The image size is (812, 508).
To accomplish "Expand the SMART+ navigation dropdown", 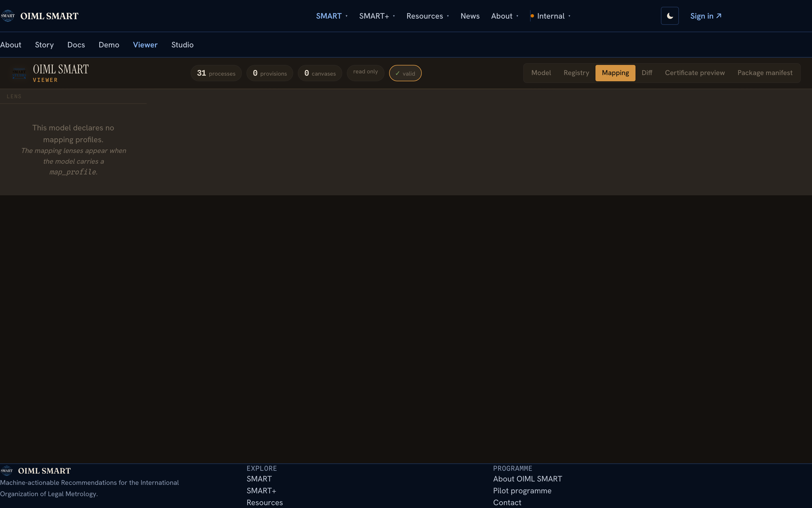I will pos(377,16).
